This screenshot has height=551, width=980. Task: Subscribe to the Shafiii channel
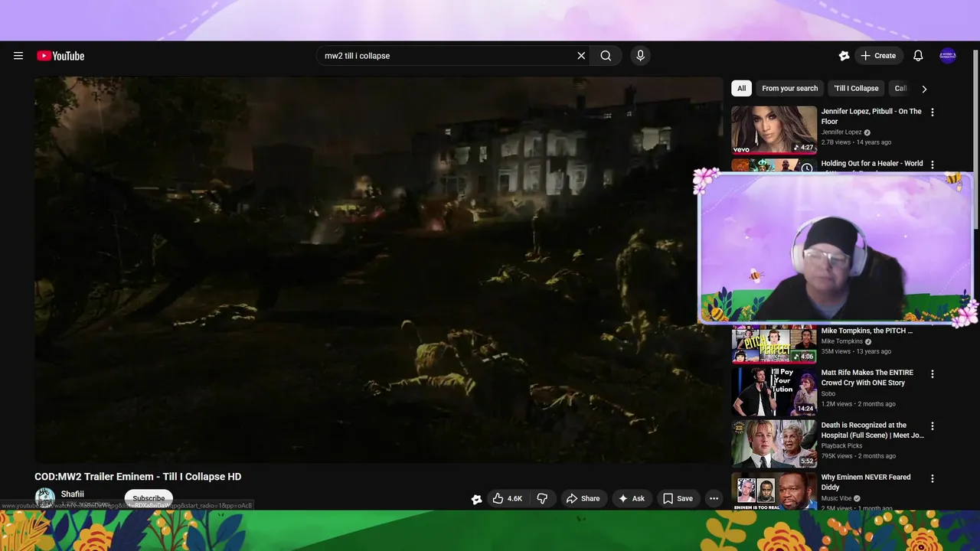pos(149,498)
